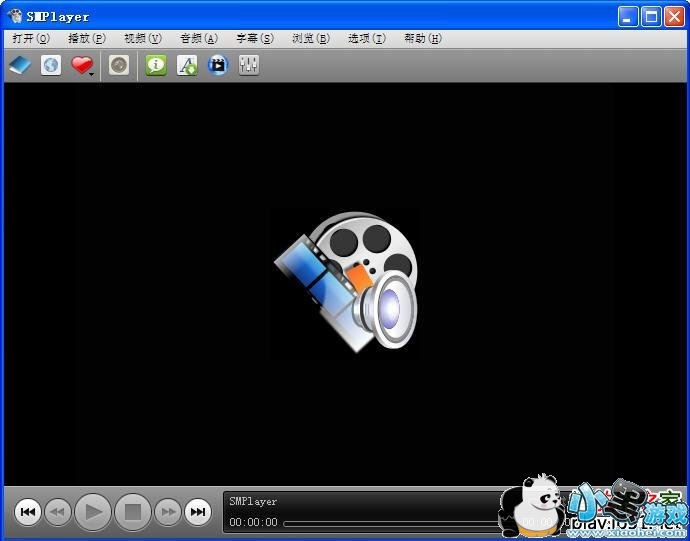Open the 字幕(S) menu

[255, 39]
